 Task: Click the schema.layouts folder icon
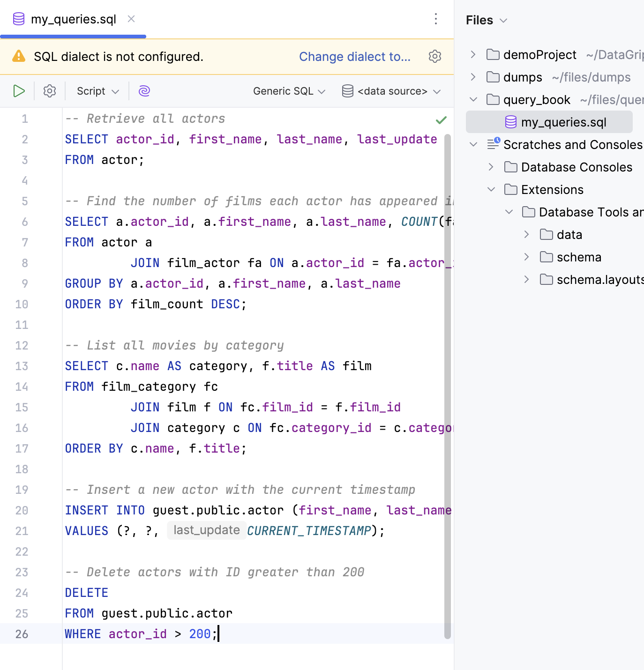click(546, 279)
